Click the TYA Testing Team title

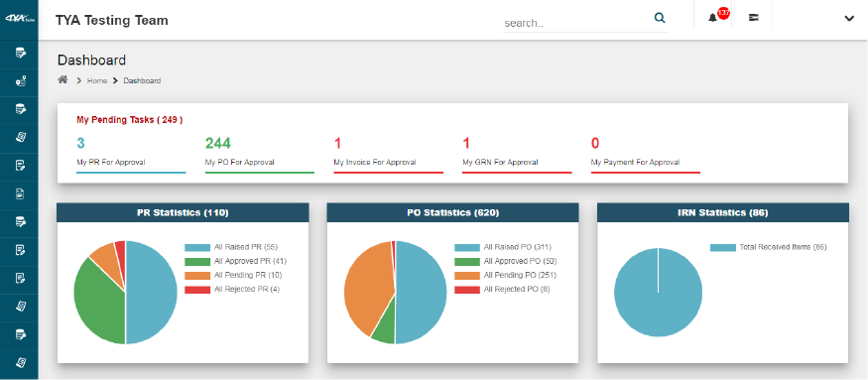pos(112,21)
